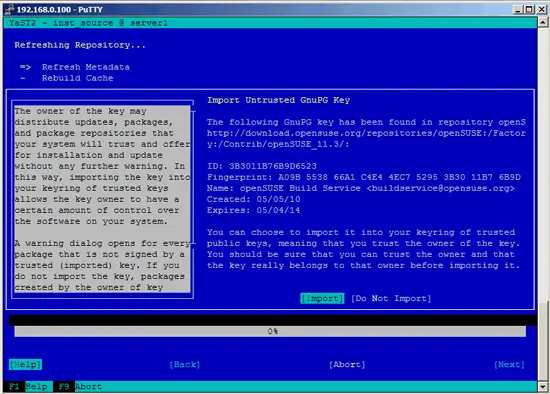
Task: Click the 'Created: 05/05/10' line
Action: click(253, 199)
